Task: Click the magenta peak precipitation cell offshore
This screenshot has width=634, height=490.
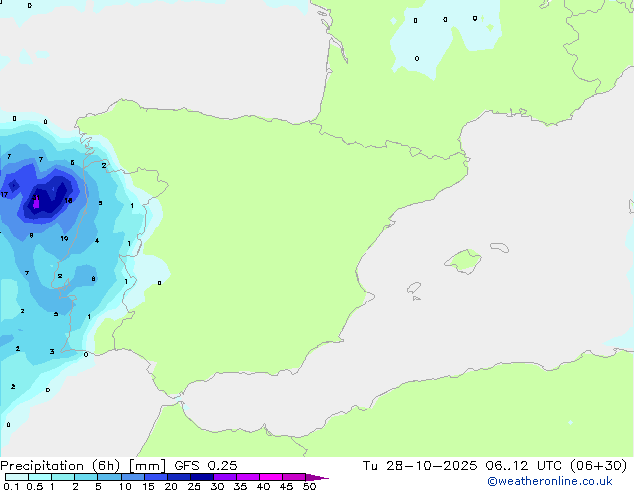Action: coord(36,203)
